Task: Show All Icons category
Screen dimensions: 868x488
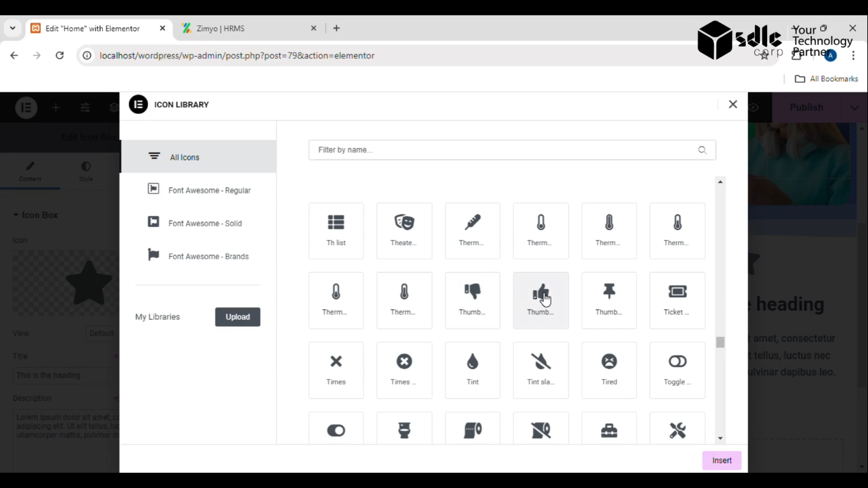Action: click(198, 156)
